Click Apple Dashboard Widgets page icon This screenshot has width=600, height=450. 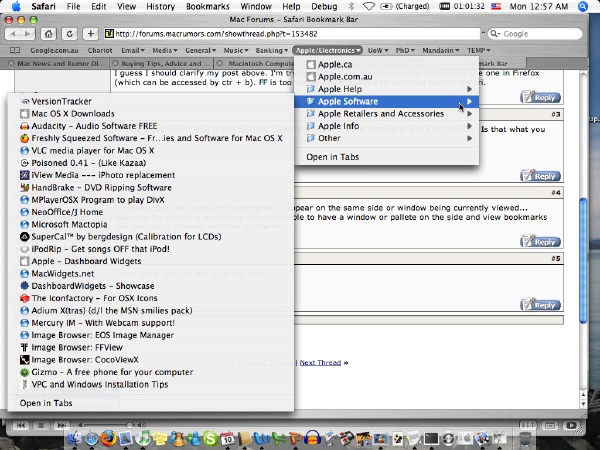coord(24,261)
